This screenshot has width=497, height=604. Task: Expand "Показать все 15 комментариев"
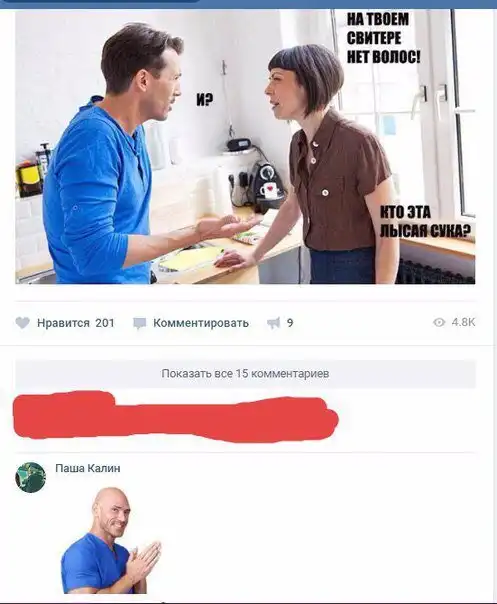click(x=245, y=373)
